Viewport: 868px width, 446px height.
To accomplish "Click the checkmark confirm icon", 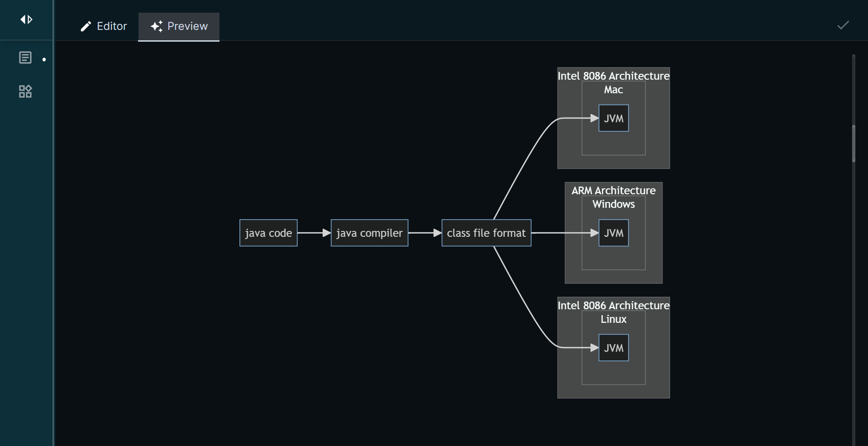I will pyautogui.click(x=843, y=25).
